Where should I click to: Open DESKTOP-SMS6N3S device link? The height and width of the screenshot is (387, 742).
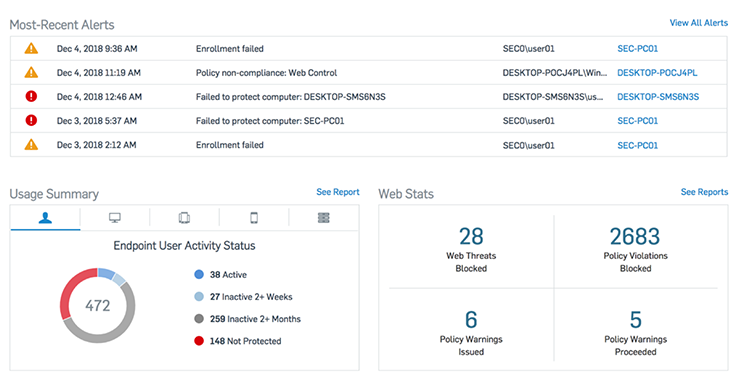658,97
